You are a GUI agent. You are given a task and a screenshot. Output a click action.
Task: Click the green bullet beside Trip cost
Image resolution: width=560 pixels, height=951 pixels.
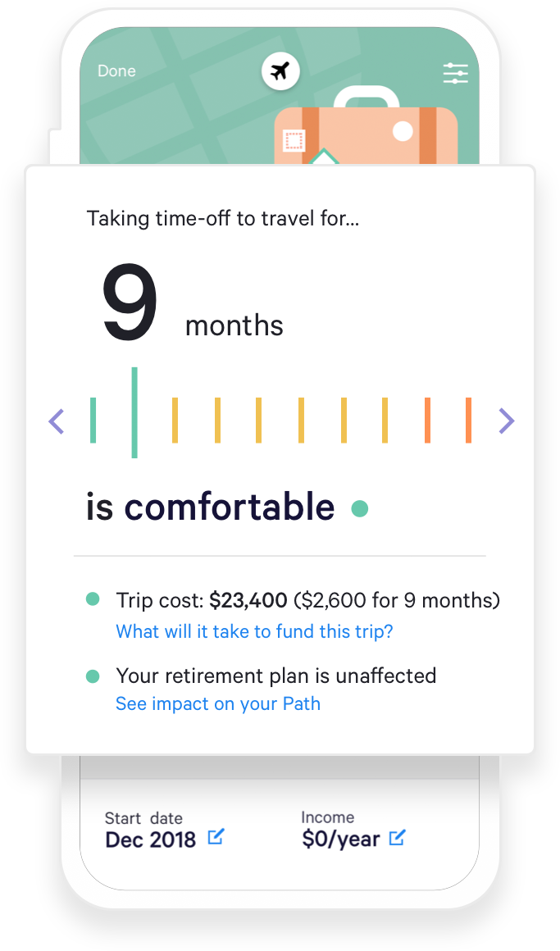[x=93, y=600]
